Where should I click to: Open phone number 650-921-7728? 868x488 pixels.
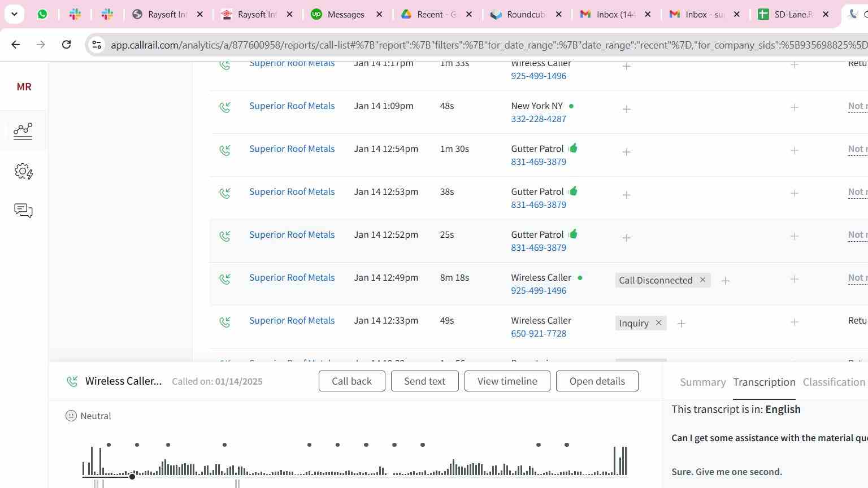pos(539,333)
